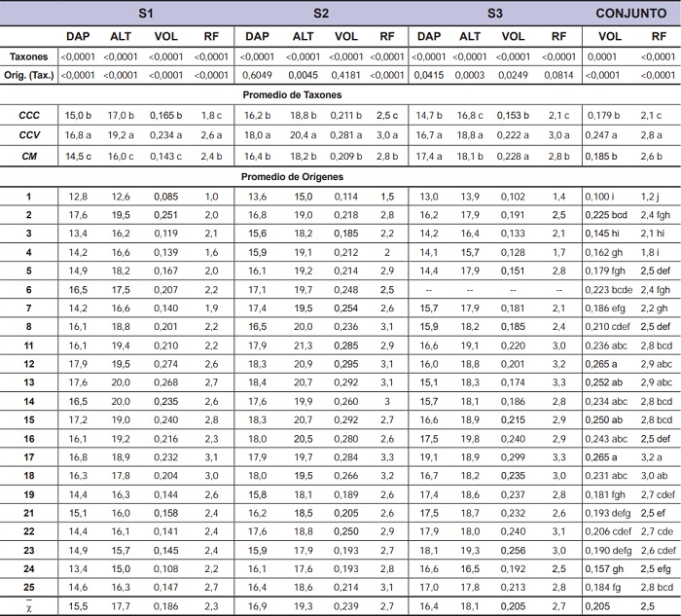Click the S2 group header

pyautogui.click(x=322, y=14)
